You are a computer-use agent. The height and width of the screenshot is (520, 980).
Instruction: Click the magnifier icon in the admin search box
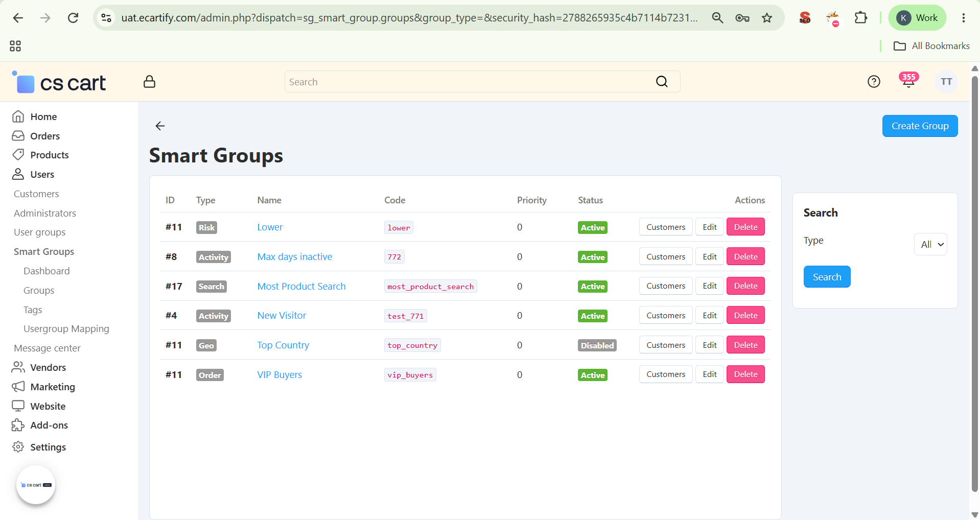[x=662, y=82]
